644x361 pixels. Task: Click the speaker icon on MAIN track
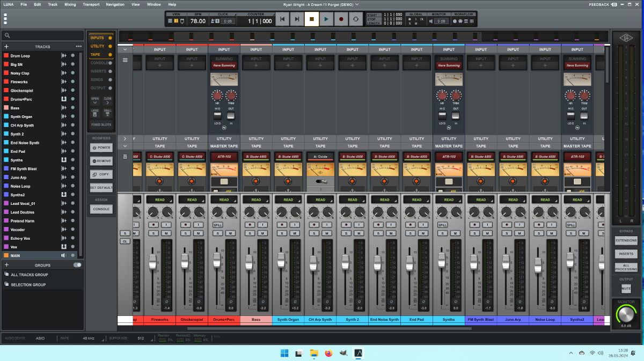(64, 255)
